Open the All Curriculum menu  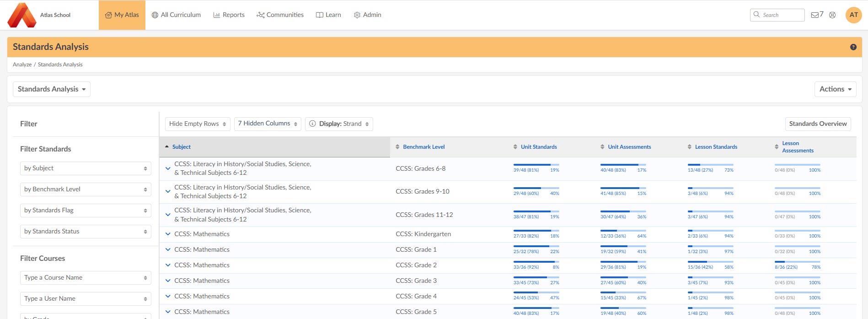coord(176,15)
